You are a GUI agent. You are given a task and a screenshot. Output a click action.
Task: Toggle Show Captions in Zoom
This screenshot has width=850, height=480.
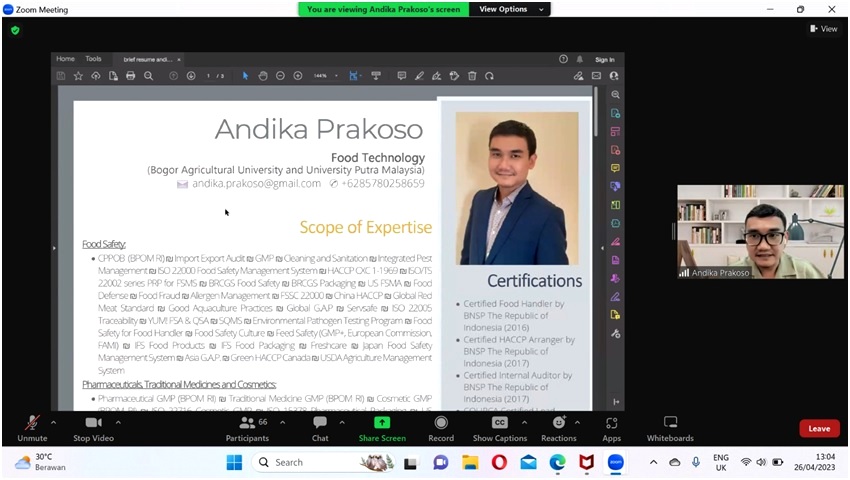click(499, 428)
